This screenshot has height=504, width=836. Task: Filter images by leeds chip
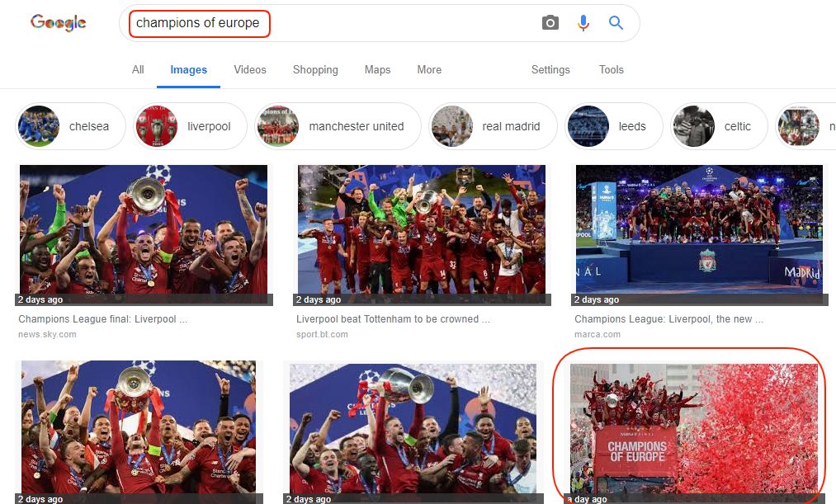[614, 126]
